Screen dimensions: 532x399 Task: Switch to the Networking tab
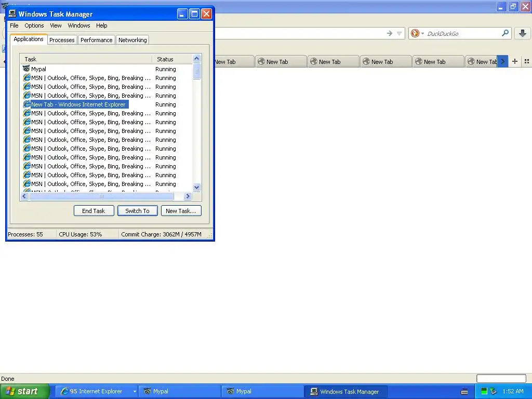tap(132, 40)
